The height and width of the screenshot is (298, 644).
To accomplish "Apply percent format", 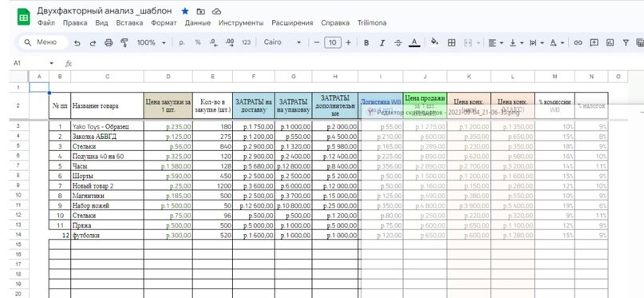I will point(198,43).
